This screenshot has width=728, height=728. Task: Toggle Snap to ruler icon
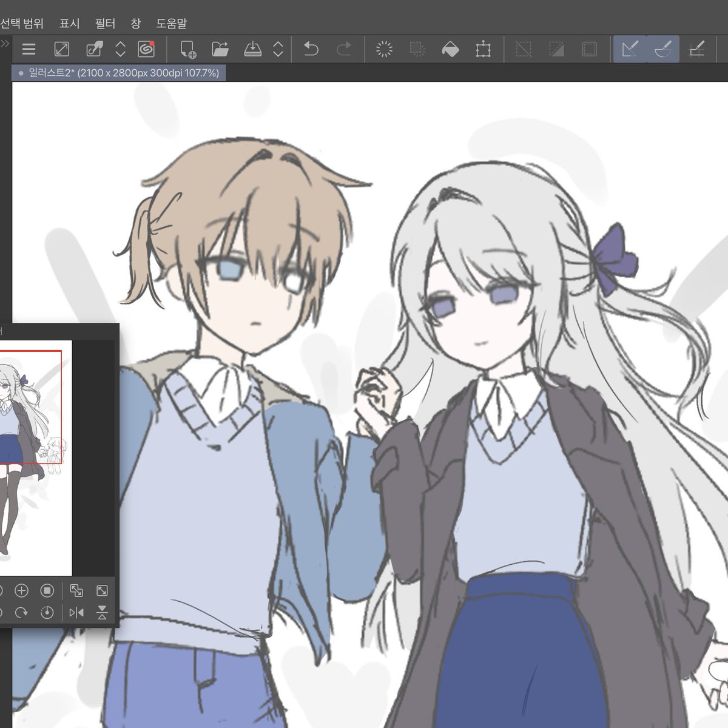point(630,49)
